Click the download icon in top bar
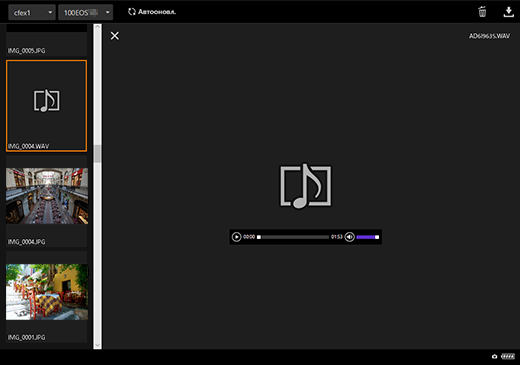Screen dimensions: 520x365 point(508,12)
